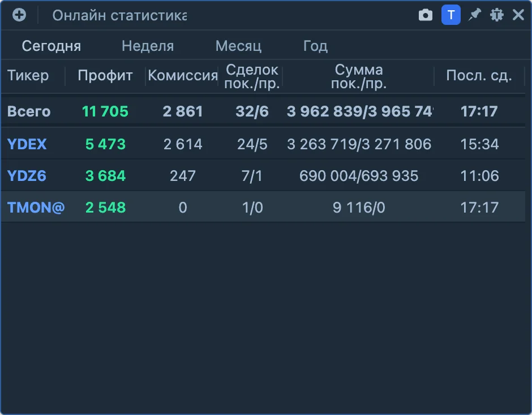This screenshot has width=532, height=415.
Task: Switch to the Сегодня tab
Action: pos(52,46)
